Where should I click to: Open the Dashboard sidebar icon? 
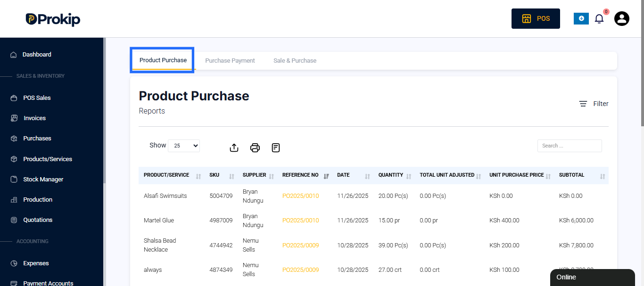(14, 55)
